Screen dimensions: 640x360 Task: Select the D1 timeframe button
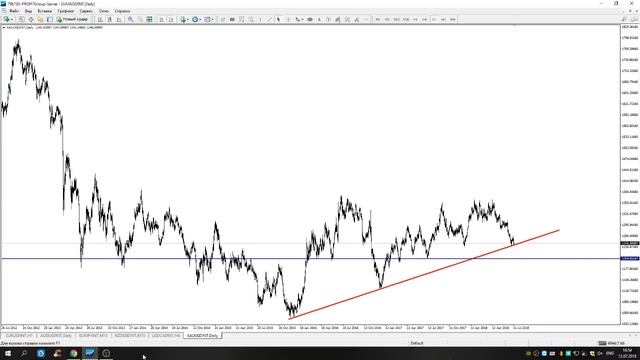click(434, 19)
